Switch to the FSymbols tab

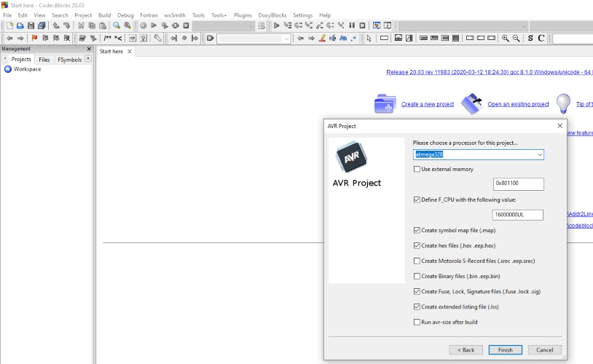coord(70,60)
